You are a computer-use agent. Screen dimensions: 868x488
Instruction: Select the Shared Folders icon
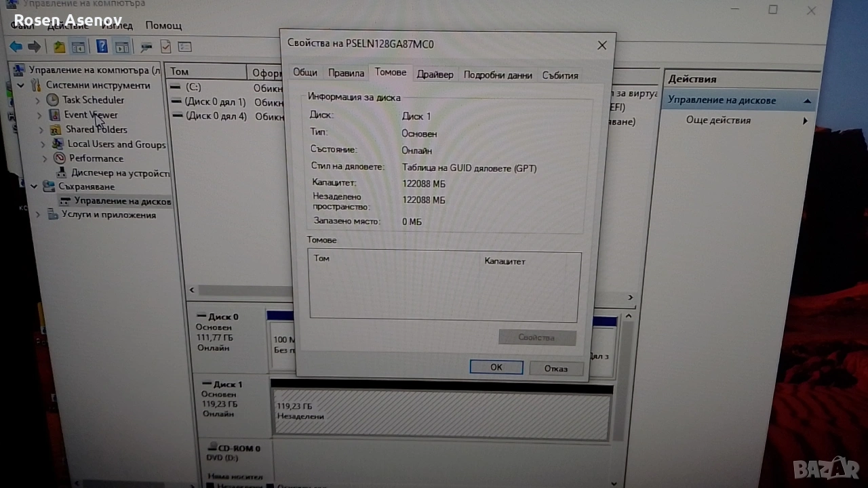click(x=56, y=129)
